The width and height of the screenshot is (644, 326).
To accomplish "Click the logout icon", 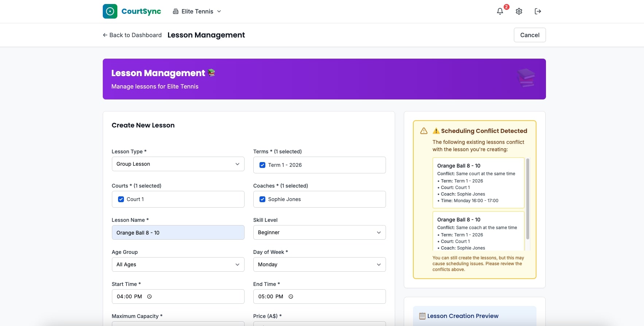I will 538,11.
